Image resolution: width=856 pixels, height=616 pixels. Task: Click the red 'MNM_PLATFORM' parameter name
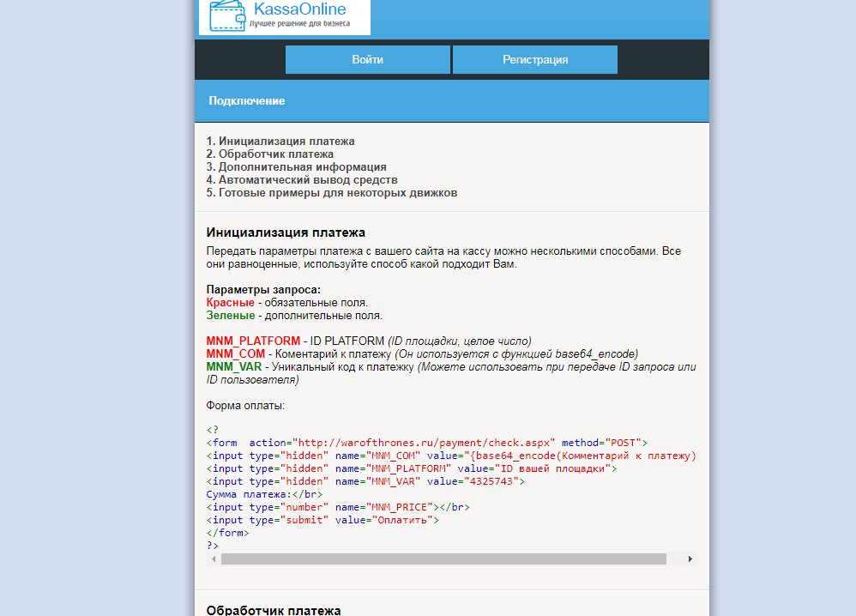(253, 341)
